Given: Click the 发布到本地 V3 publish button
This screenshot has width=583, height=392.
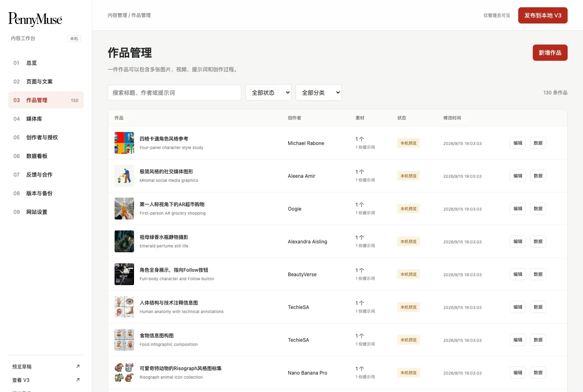Looking at the screenshot, I should tap(543, 15).
